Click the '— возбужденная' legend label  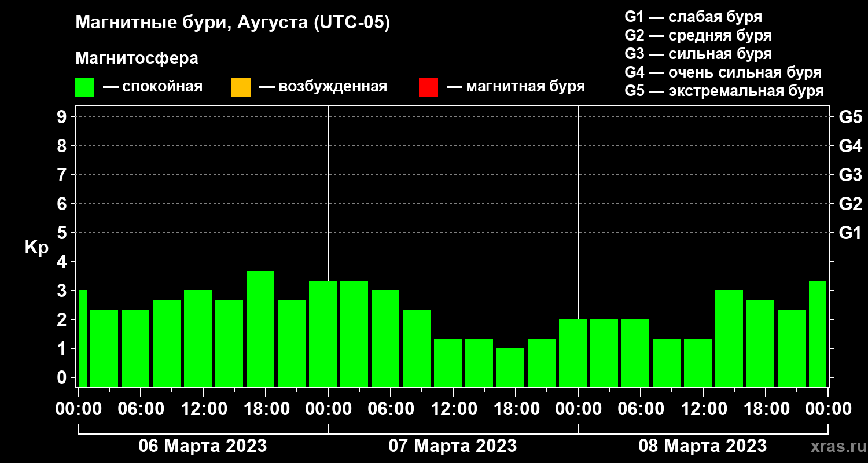coord(323,87)
